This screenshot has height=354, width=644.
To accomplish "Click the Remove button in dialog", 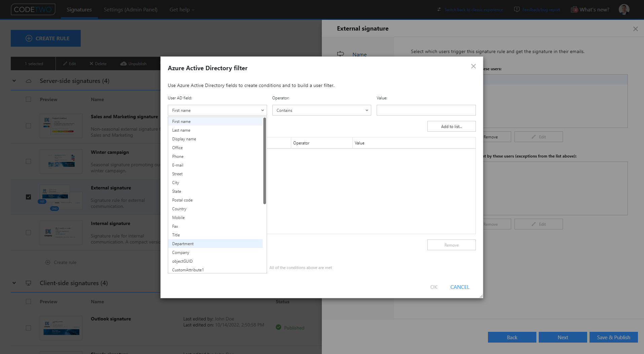I will coord(451,245).
